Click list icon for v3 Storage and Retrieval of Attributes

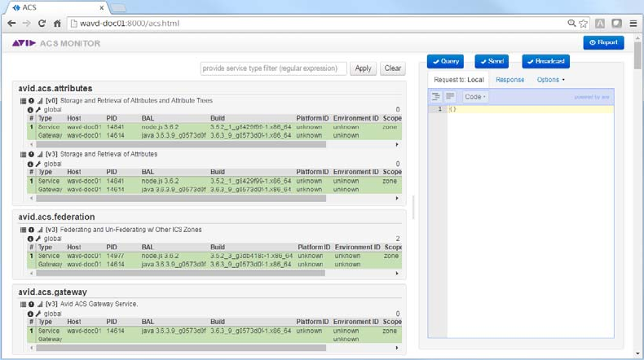tap(23, 155)
